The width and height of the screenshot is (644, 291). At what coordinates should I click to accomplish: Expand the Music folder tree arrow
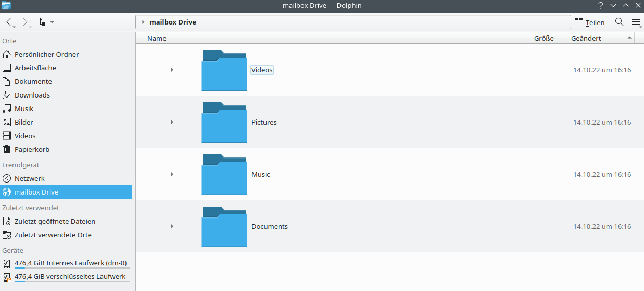(172, 174)
